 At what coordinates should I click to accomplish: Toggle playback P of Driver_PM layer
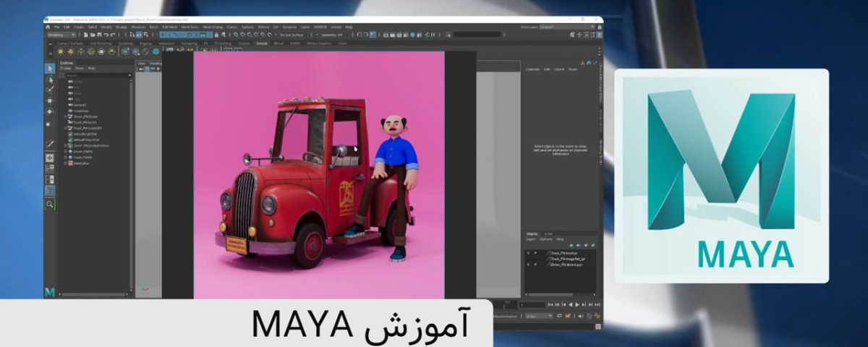[x=535, y=265]
